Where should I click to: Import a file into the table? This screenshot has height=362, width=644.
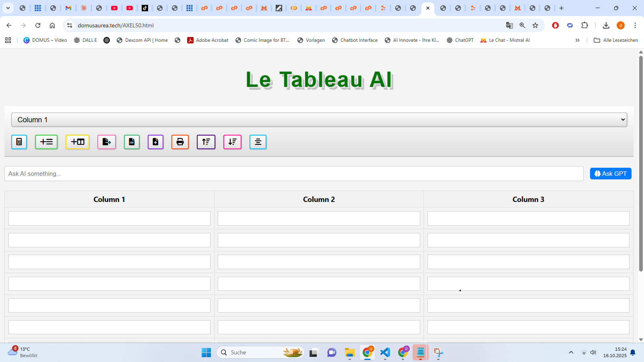155,142
